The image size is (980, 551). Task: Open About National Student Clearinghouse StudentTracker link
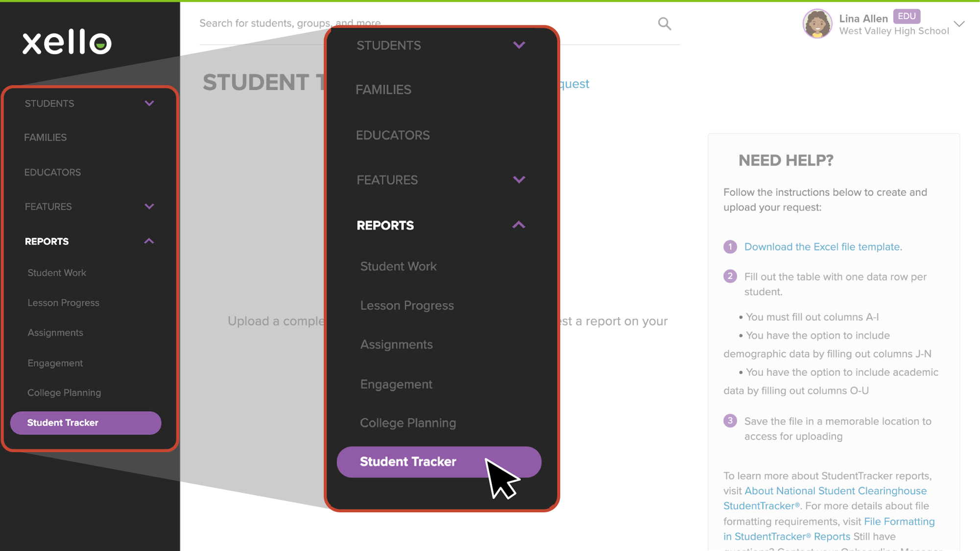click(836, 490)
